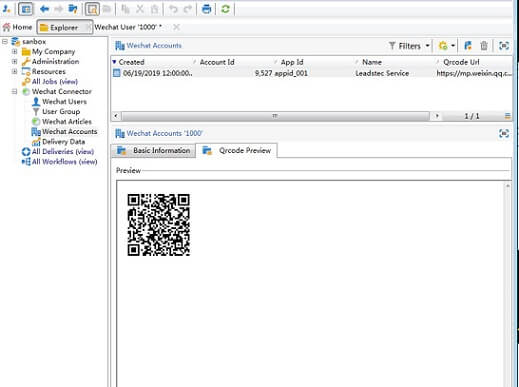Click the https://mp.weixin.qq url cell
Image resolution: width=519 pixels, height=387 pixels.
474,73
